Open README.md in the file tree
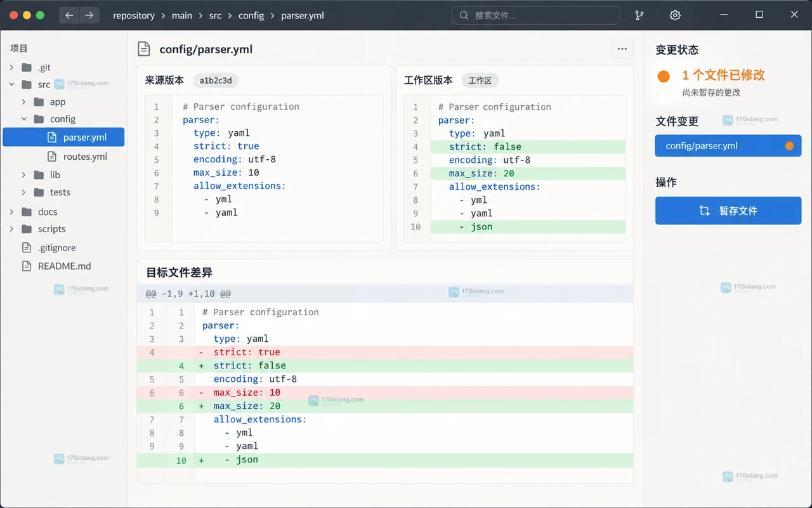812x508 pixels. pos(64,266)
